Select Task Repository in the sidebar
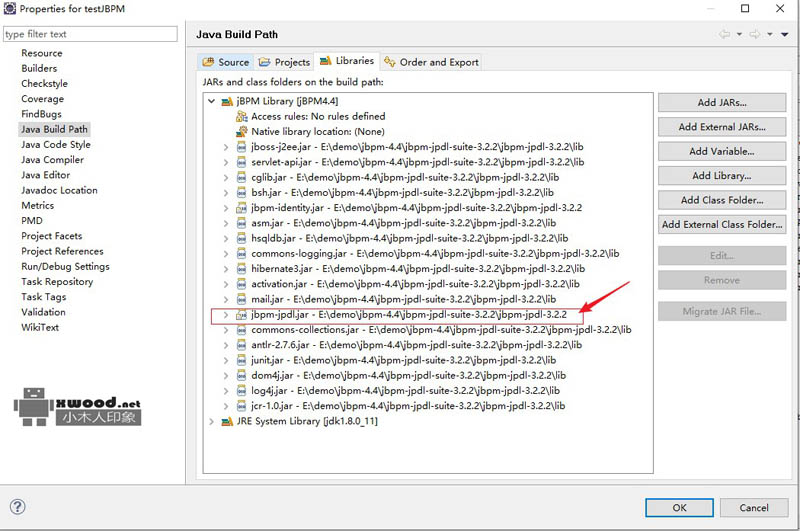The image size is (800, 531). [x=57, y=282]
